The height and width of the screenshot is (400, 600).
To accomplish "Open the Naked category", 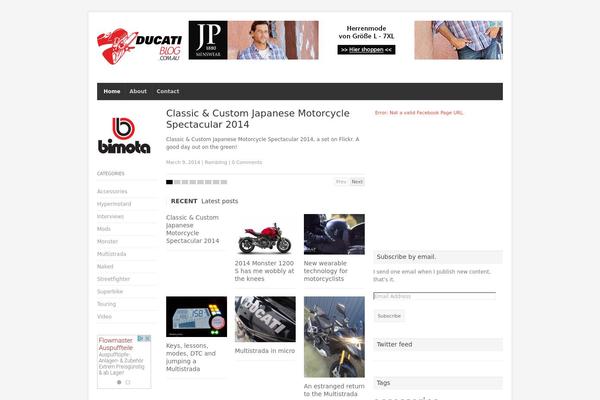I will click(x=105, y=266).
